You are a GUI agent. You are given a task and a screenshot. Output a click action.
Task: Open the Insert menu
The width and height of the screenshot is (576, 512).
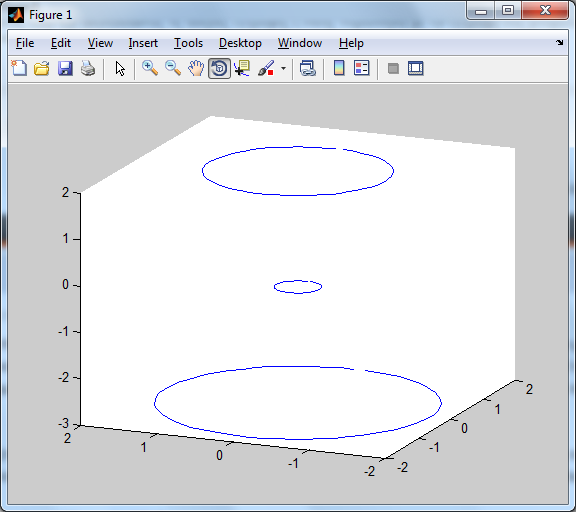(x=143, y=43)
